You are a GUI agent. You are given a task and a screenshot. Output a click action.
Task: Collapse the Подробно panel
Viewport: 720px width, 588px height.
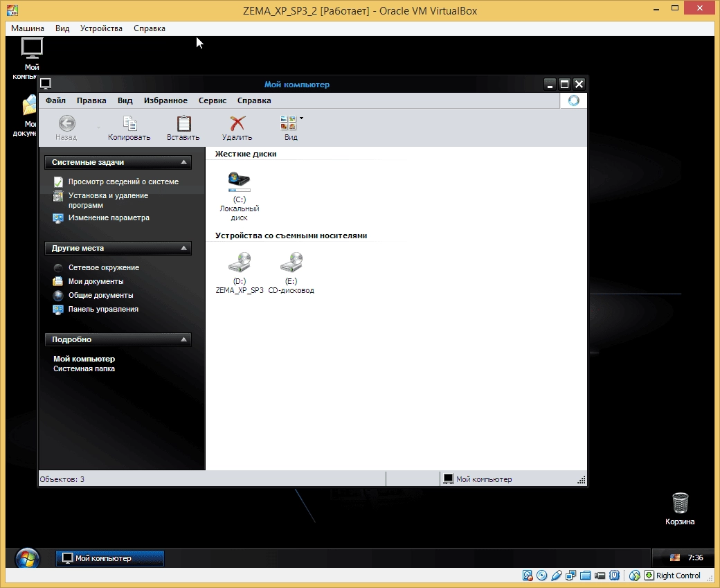click(x=183, y=339)
